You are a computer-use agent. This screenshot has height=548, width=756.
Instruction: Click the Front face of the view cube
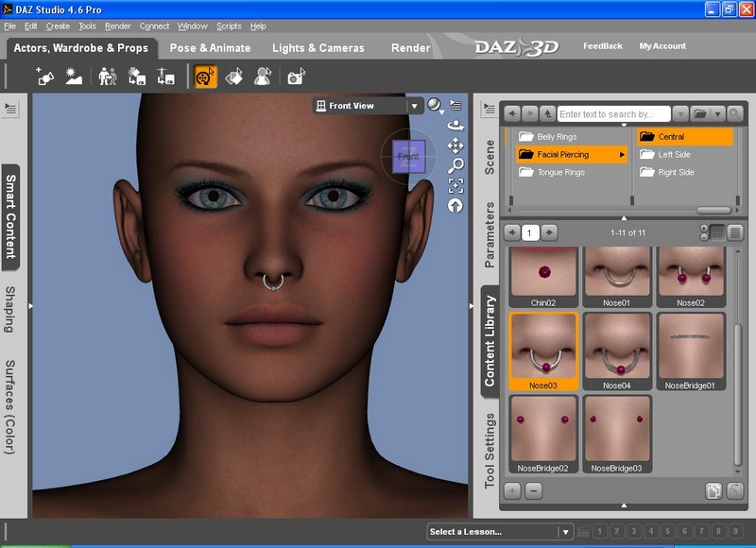408,156
